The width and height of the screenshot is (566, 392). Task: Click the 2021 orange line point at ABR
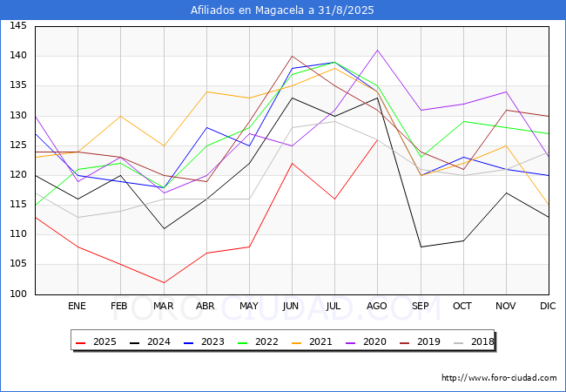[206, 91]
